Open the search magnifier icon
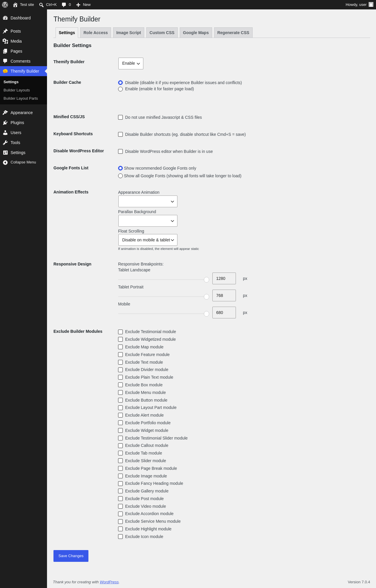 coord(41,5)
